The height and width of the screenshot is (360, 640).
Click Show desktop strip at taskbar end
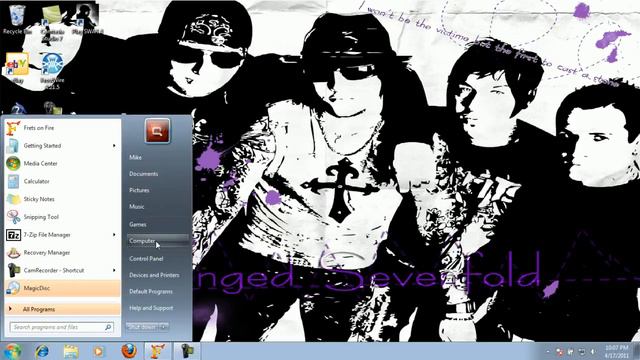pos(636,351)
